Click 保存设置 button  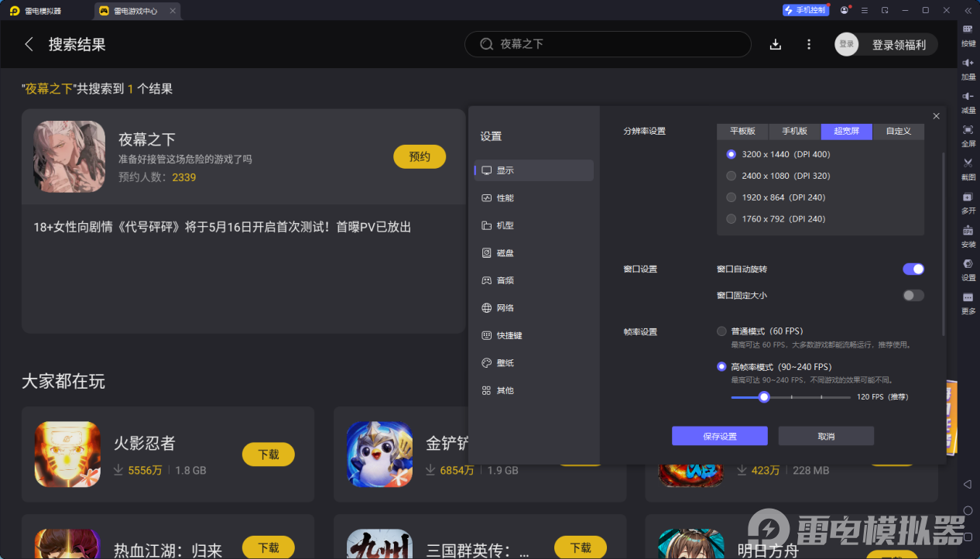click(x=719, y=436)
